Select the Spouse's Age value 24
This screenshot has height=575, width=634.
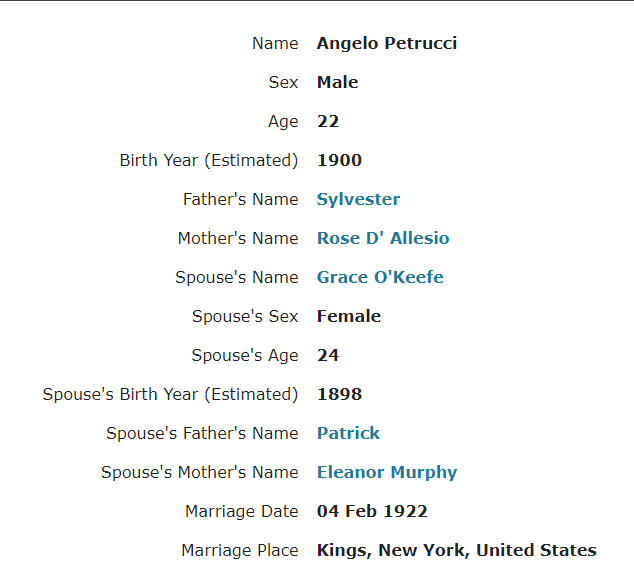point(328,355)
